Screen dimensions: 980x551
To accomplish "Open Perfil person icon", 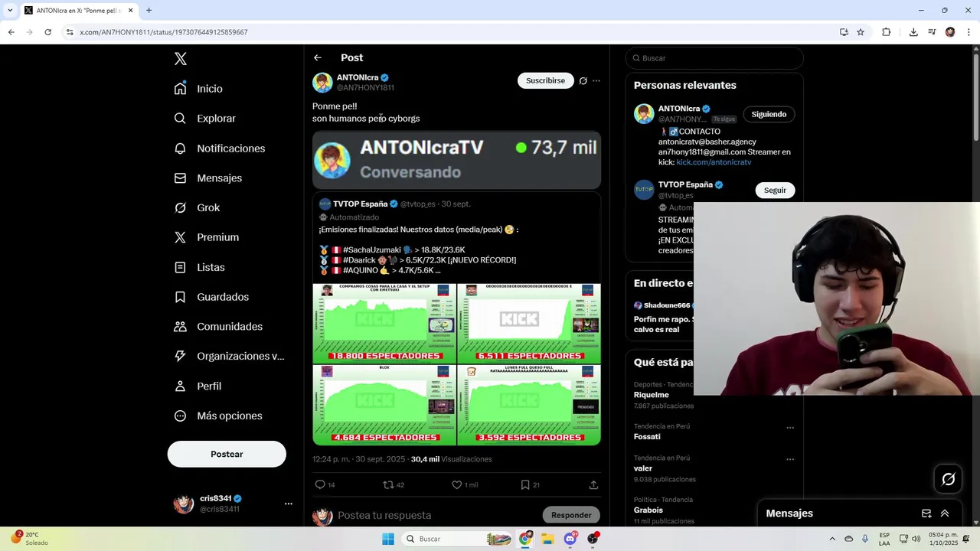I will point(180,386).
